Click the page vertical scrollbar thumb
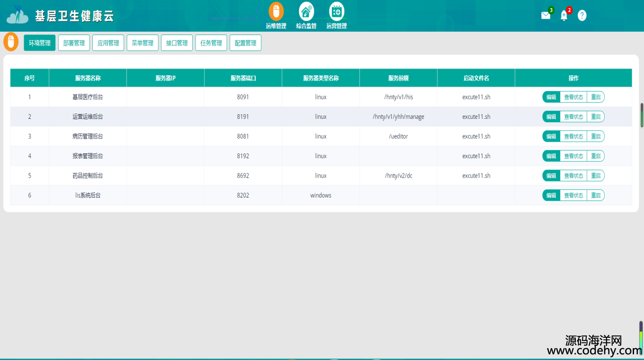644x360 pixels. point(642,115)
